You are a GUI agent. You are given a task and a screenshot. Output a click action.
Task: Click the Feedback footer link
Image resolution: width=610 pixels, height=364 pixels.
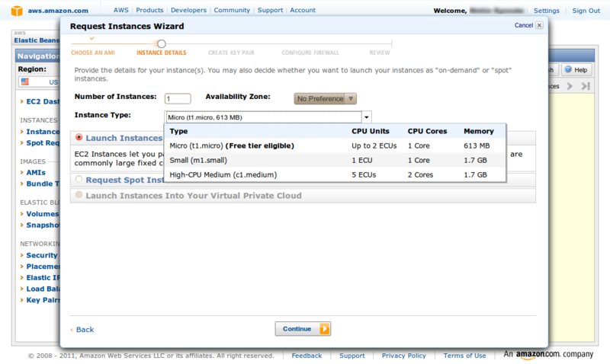click(307, 356)
